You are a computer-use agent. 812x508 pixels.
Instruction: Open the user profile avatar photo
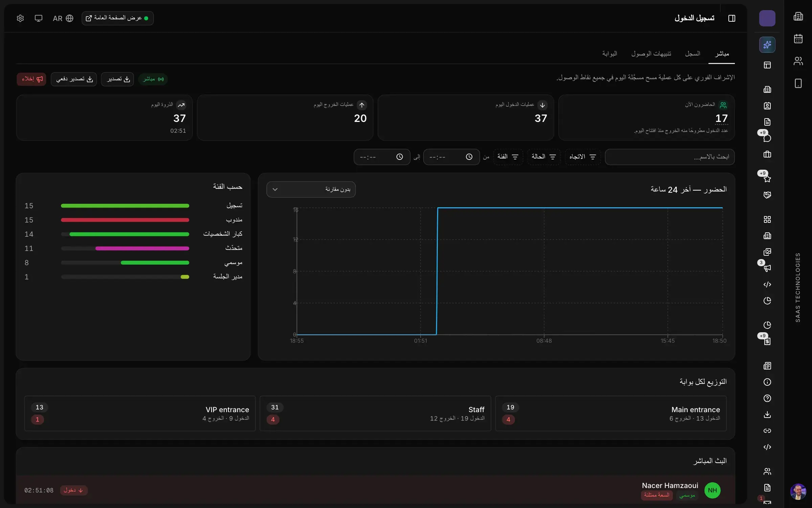tap(798, 491)
